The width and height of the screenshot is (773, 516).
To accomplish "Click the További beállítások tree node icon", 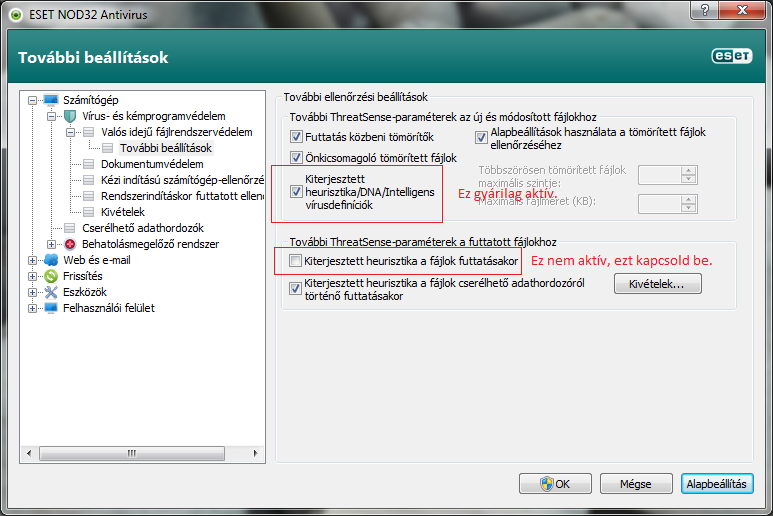I will pos(107,148).
